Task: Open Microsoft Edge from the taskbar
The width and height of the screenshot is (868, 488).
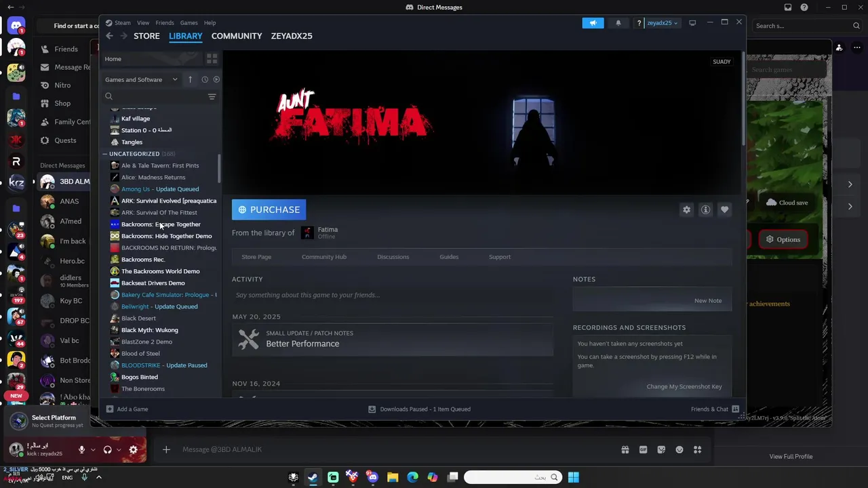Action: point(412,477)
